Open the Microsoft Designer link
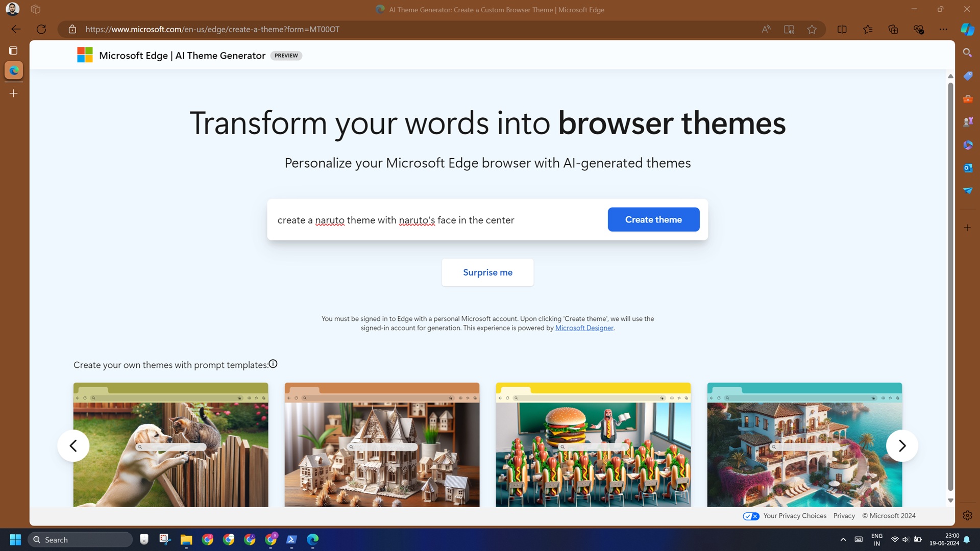The height and width of the screenshot is (551, 980). click(584, 328)
